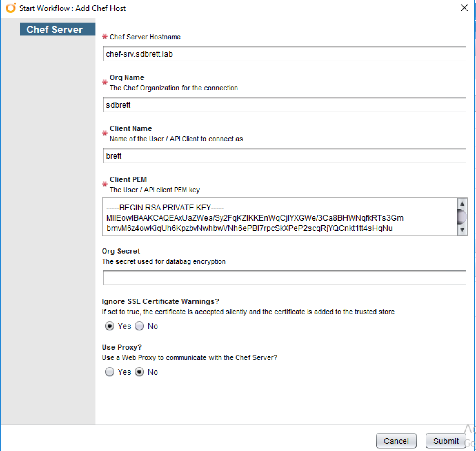The width and height of the screenshot is (476, 451).
Task: Cancel the Add Chef Host workflow
Action: pyautogui.click(x=396, y=441)
